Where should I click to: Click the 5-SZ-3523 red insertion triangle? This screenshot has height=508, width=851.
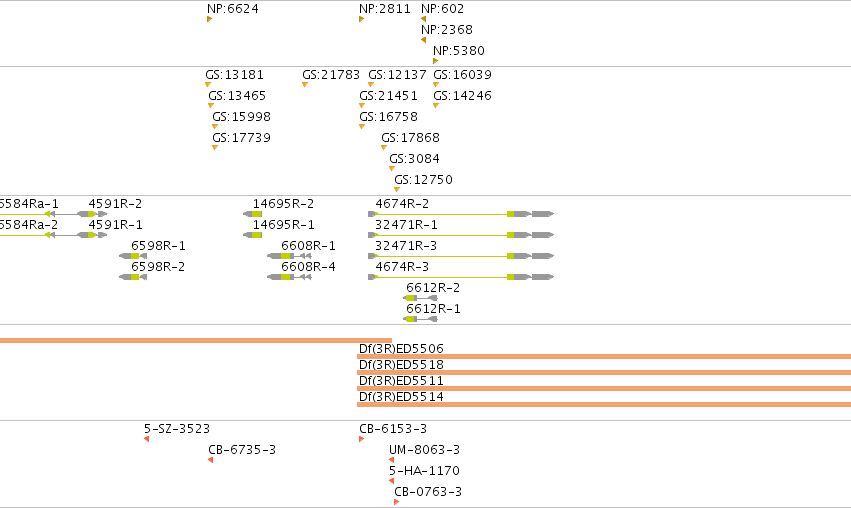(147, 439)
